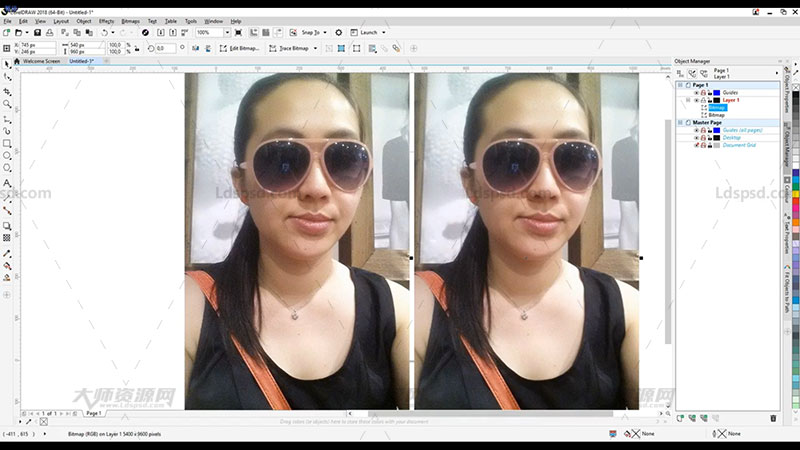Select the Page 1 tab at bottom
The width and height of the screenshot is (800, 450).
click(x=93, y=413)
